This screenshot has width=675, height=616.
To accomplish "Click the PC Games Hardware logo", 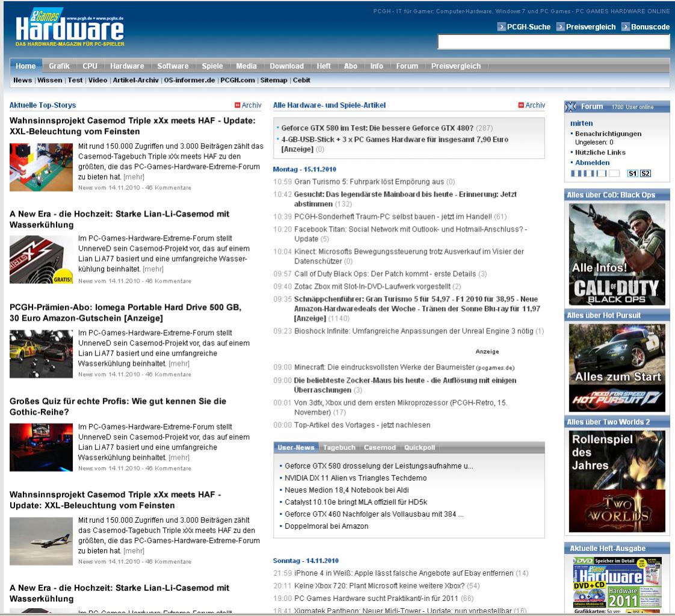I will [70, 27].
